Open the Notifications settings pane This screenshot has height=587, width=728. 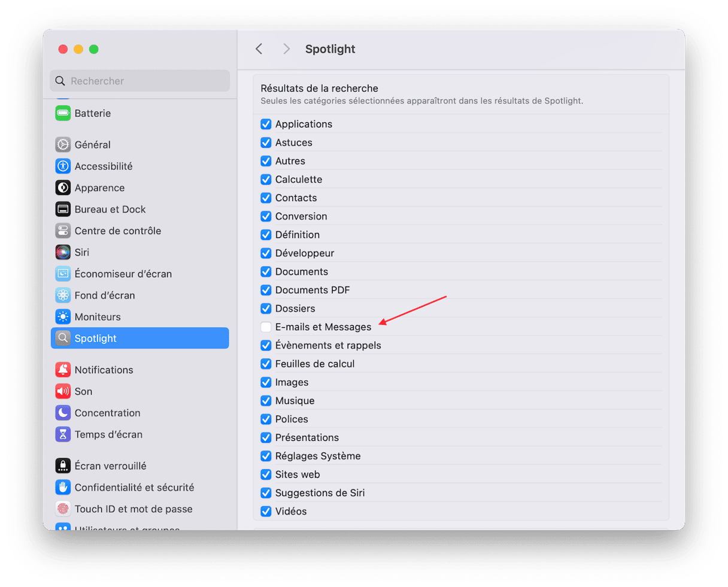pyautogui.click(x=140, y=370)
